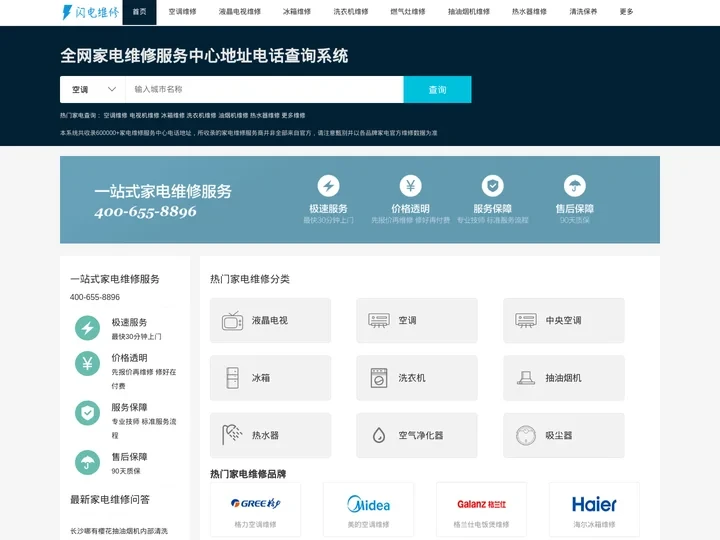Open the 空调 appliance type dropdown
This screenshot has width=720, height=540.
[93, 90]
